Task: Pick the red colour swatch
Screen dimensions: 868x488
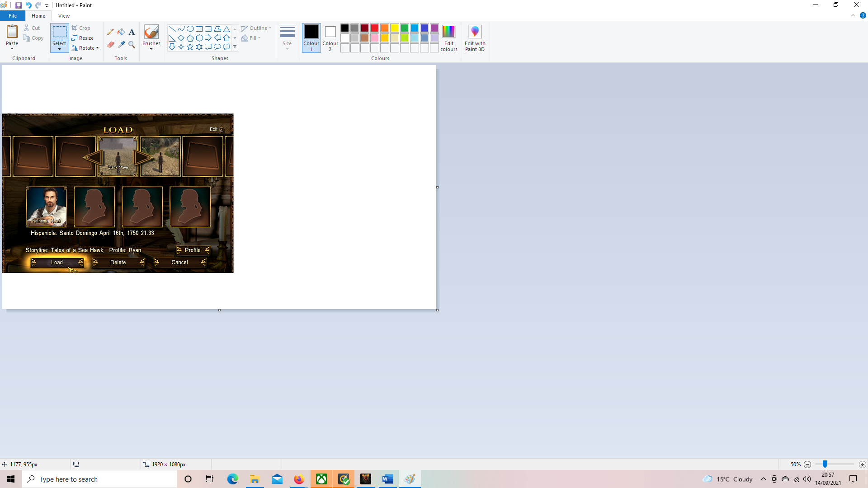Action: [x=375, y=28]
